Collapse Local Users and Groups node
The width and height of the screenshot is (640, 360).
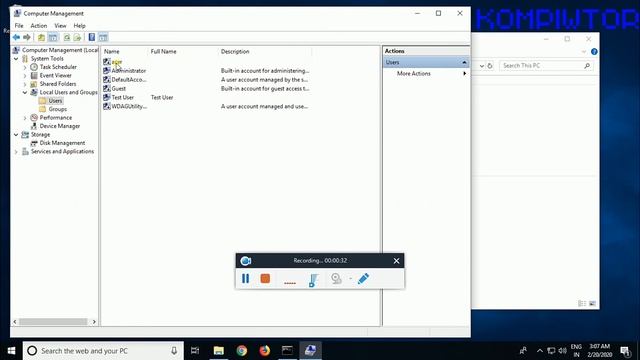click(x=25, y=93)
